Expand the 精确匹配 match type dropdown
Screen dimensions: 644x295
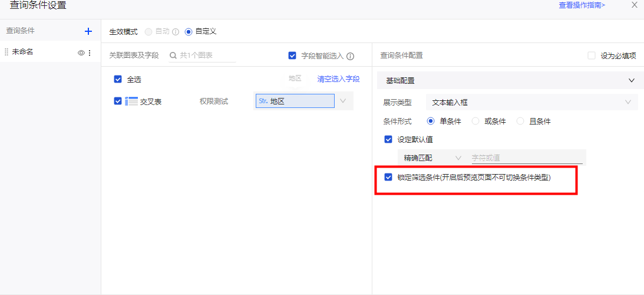click(432, 158)
